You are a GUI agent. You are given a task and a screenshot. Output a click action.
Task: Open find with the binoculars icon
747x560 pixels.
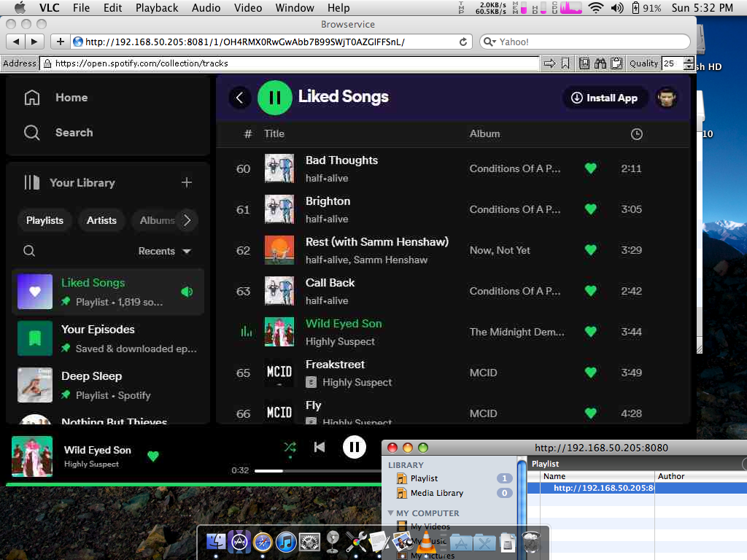(600, 63)
